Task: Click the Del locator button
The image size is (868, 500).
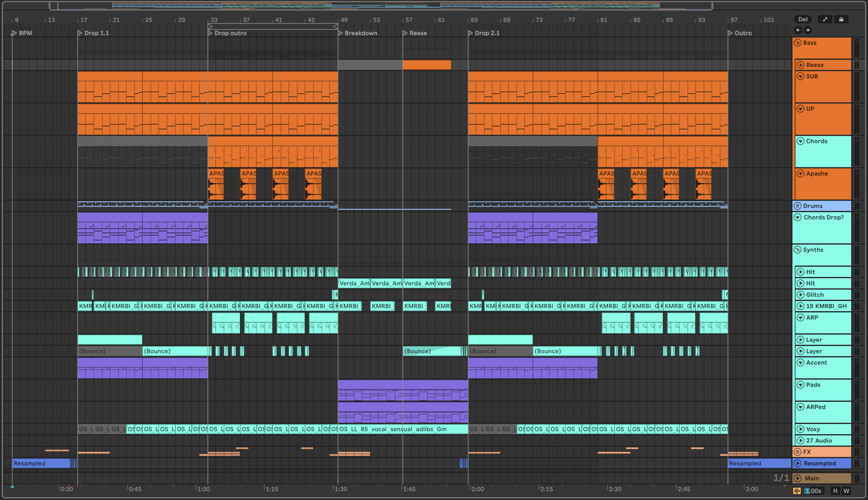Action: pos(803,20)
